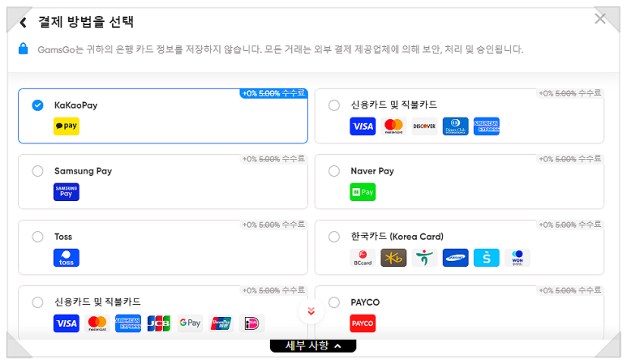Click the Google Pay logo

pos(190,323)
